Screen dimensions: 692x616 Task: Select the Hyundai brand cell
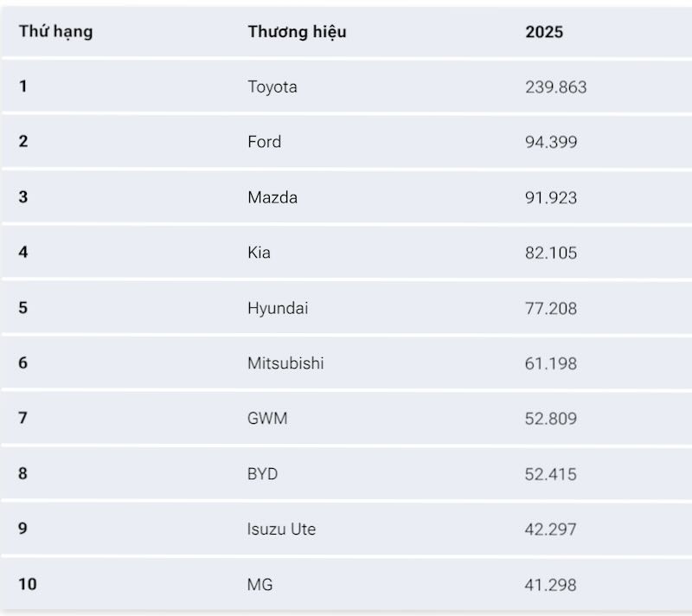[278, 308]
